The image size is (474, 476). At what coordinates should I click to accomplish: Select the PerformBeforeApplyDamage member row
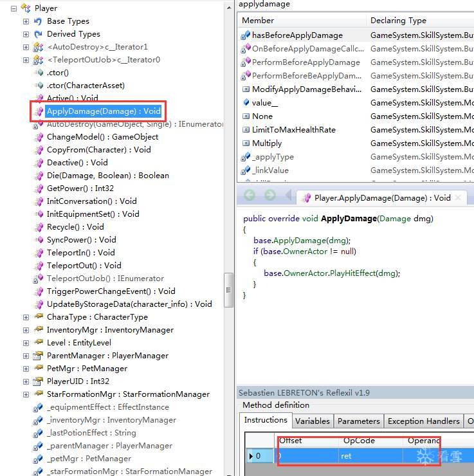[356, 62]
